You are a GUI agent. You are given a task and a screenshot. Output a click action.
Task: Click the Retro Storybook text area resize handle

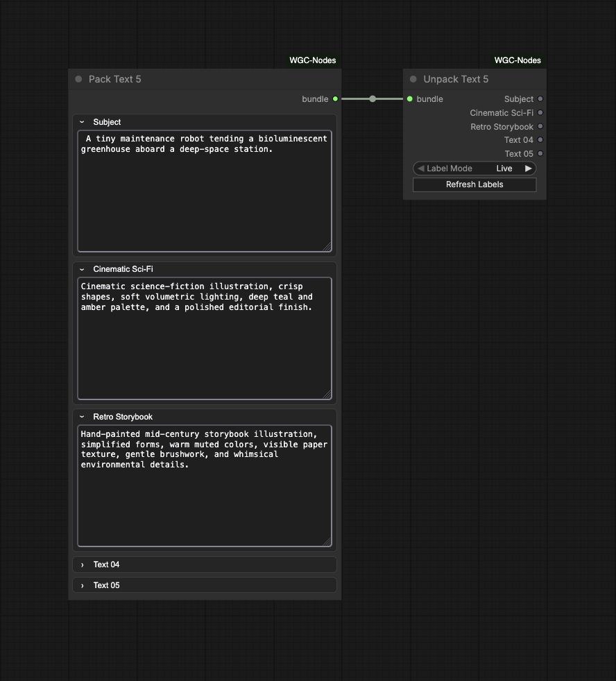click(x=327, y=542)
